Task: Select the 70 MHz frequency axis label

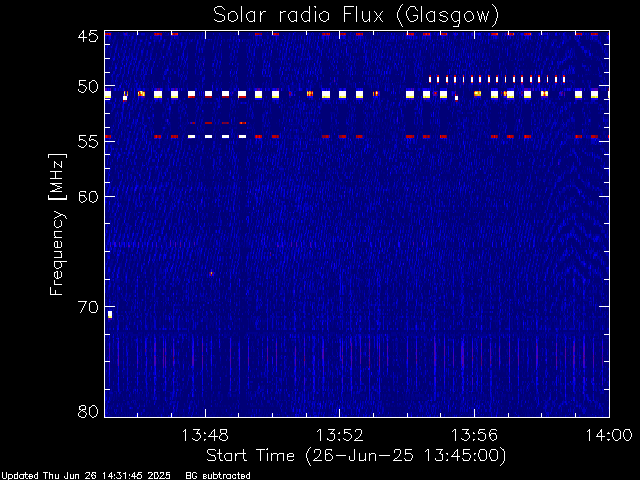Action: pyautogui.click(x=88, y=307)
